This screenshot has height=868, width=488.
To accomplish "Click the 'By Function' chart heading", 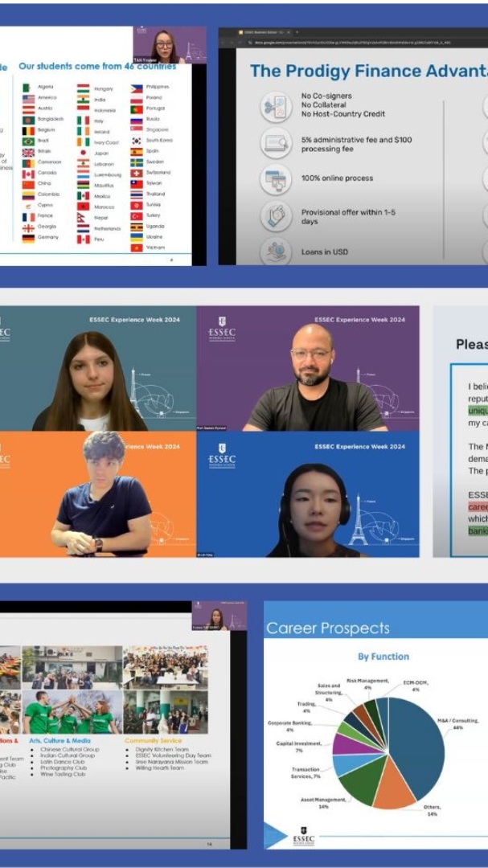I will click(x=383, y=657).
